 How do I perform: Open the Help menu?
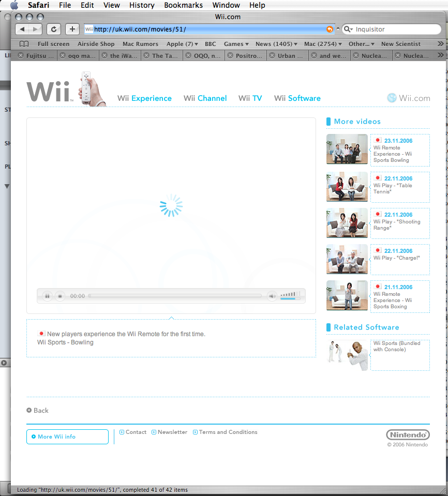pos(257,5)
